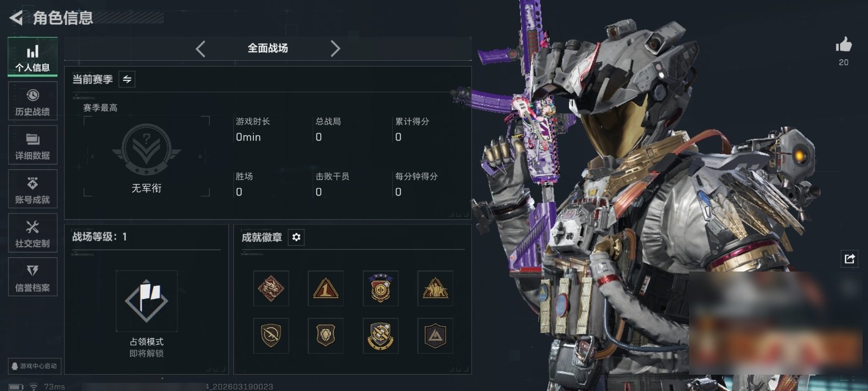Viewport: 868px width, 391px height.
Task: Open 账号成就 in the sidebar
Action: tap(33, 189)
